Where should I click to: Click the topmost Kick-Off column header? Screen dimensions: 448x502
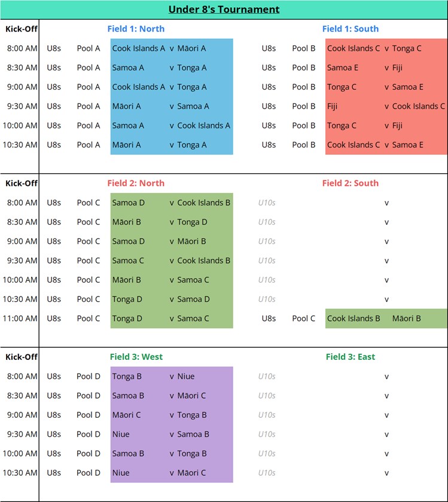click(x=21, y=29)
